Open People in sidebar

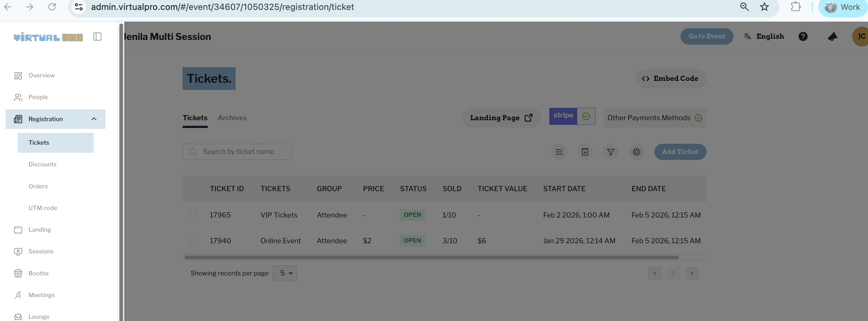click(x=38, y=97)
